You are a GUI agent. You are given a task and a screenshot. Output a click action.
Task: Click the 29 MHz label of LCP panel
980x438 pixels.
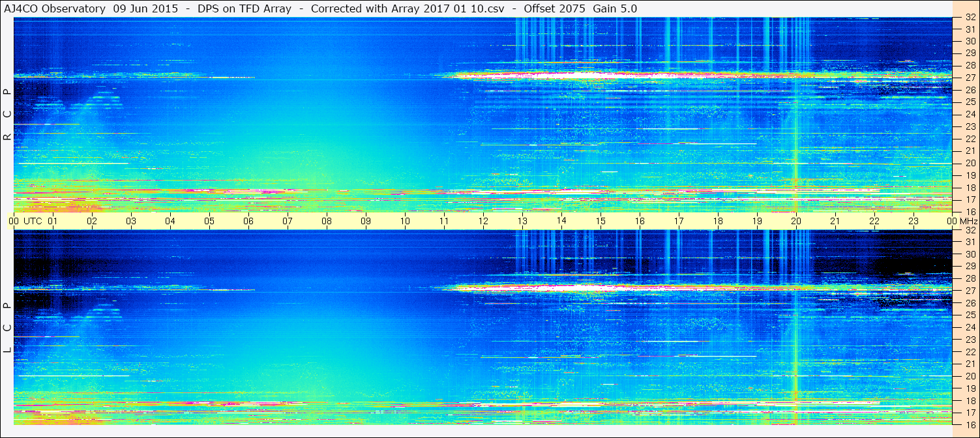(x=970, y=267)
